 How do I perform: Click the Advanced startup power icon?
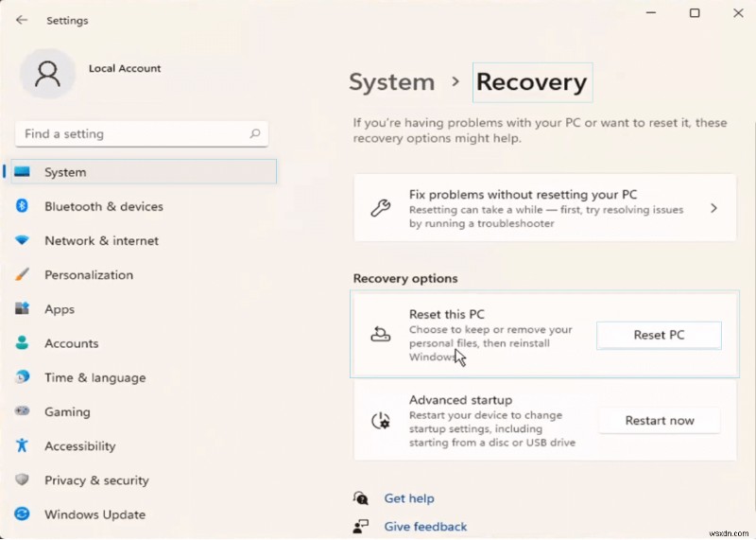click(381, 421)
